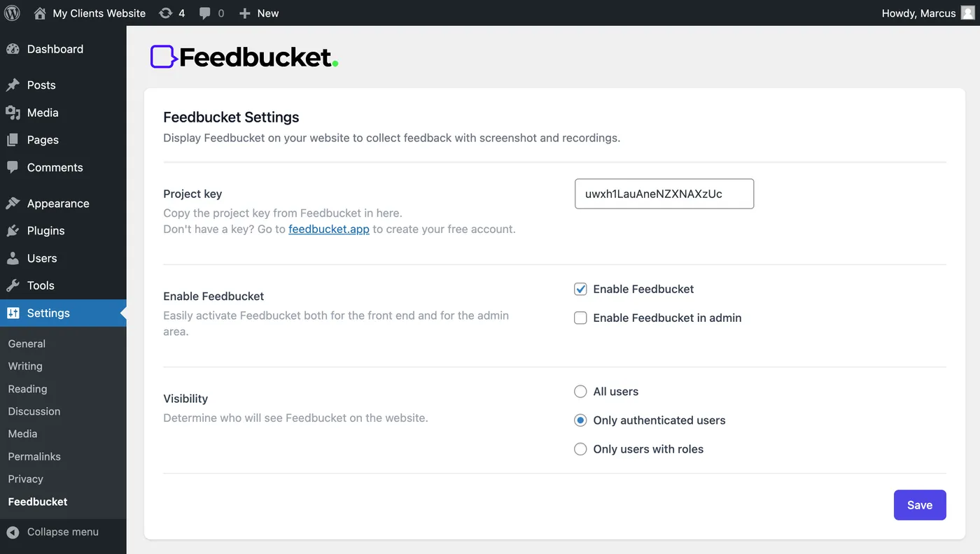
Task: Uncheck the Enable Feedbucket checkbox
Action: pyautogui.click(x=580, y=288)
